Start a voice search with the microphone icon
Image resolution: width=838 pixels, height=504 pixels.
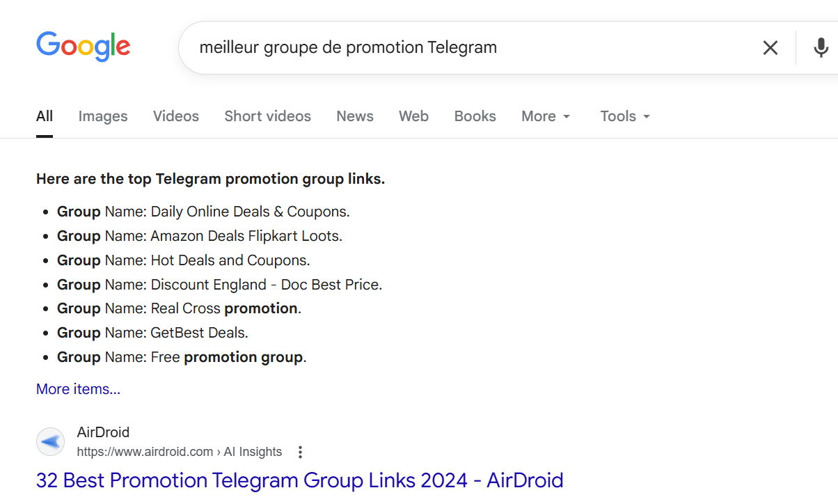click(821, 47)
